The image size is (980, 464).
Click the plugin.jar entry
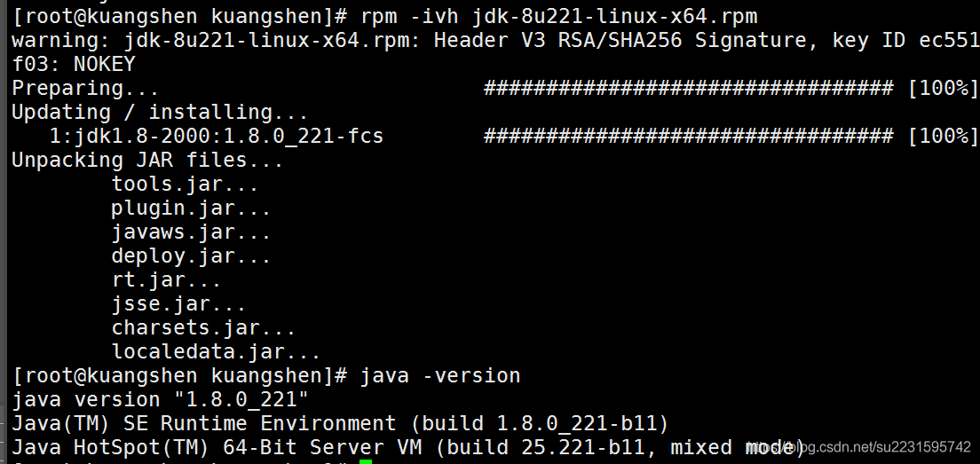[x=190, y=208]
